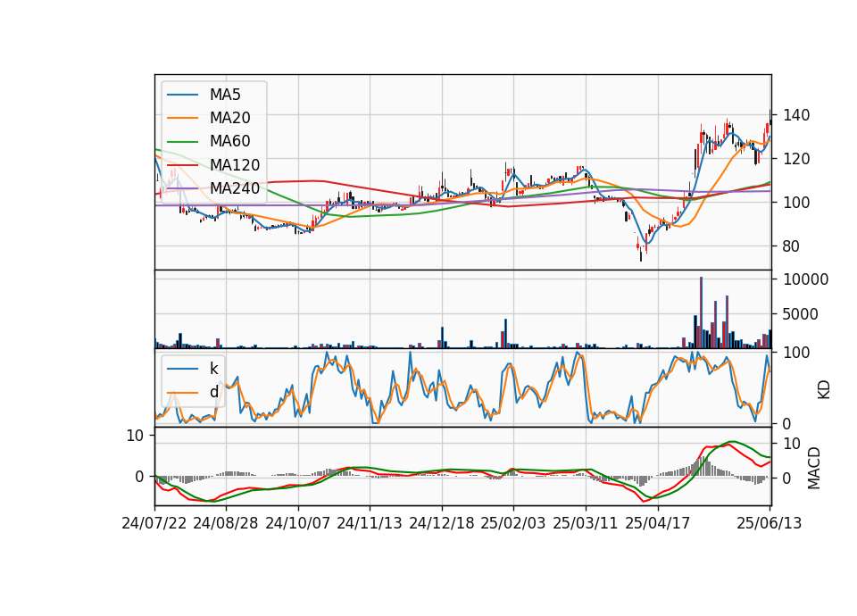Click the MACD axis title

[x=814, y=469]
